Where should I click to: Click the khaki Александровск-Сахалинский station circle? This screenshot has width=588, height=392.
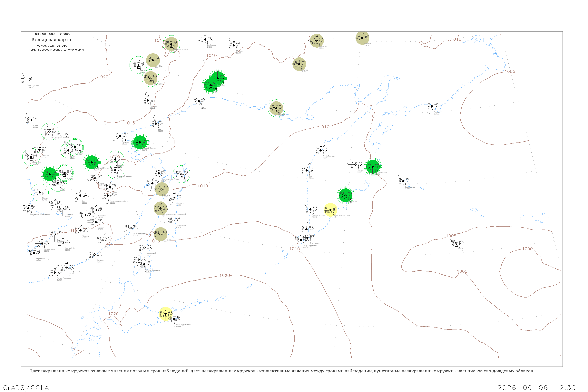click(161, 208)
